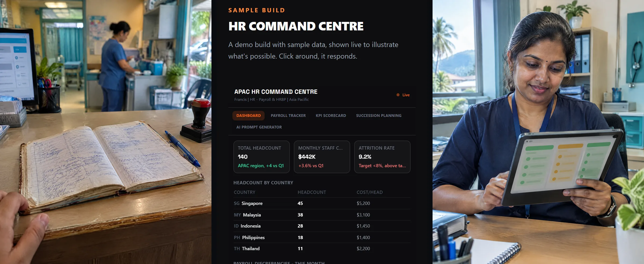644x264 pixels.
Task: Click the Francis HR Payroll subtitle
Action: pos(272,99)
